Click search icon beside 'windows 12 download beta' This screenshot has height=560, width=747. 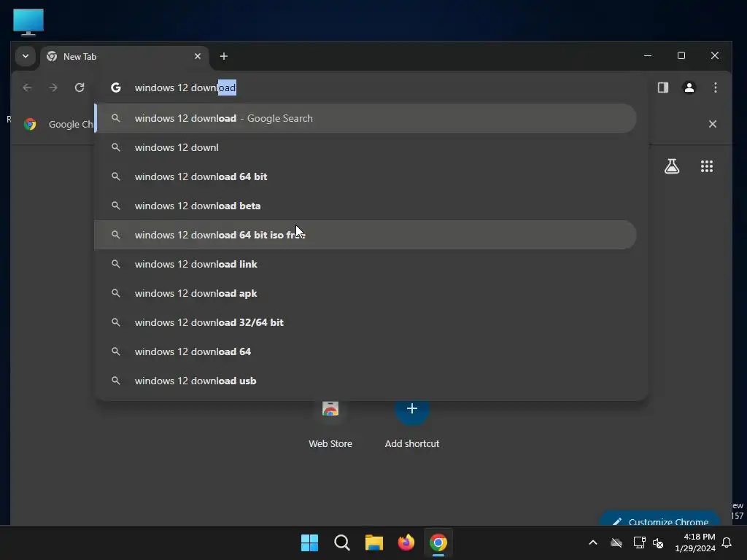[116, 206]
